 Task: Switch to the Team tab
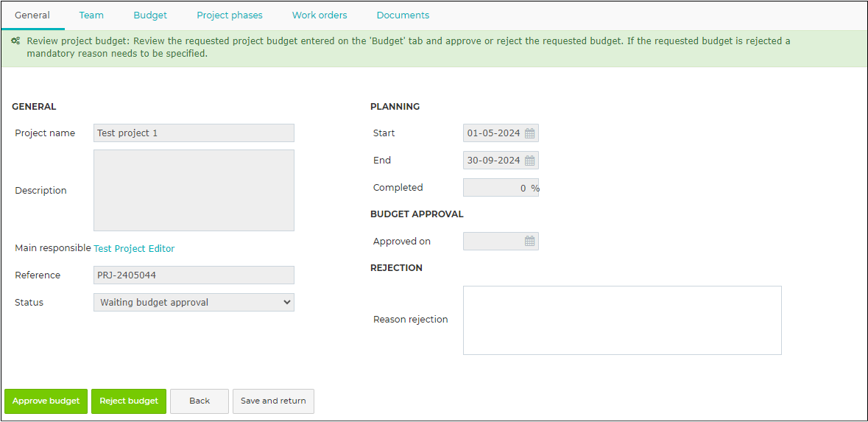tap(91, 15)
